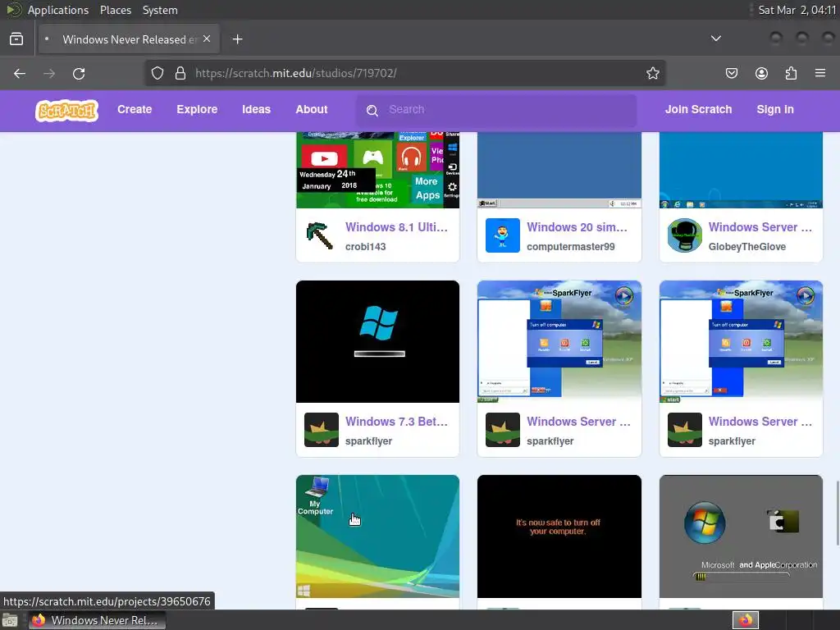The image size is (840, 630).
Task: Open the Firefox hamburger menu
Action: [820, 73]
